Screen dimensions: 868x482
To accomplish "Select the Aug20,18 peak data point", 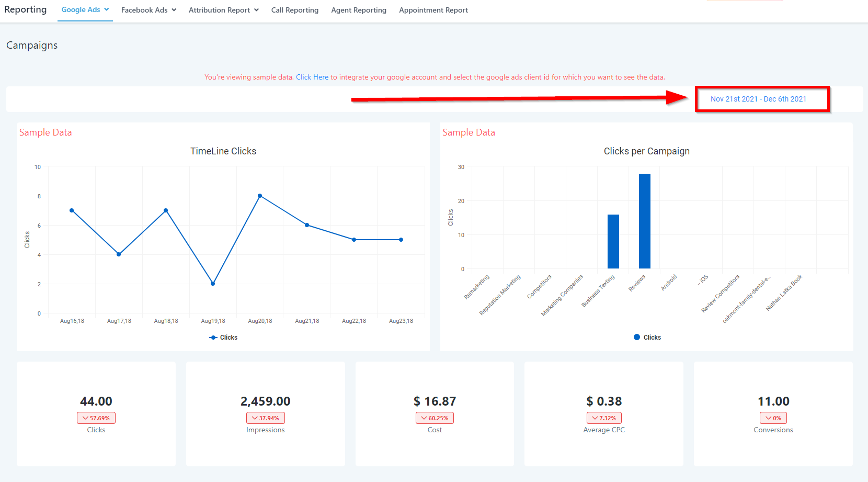I will 260,196.
